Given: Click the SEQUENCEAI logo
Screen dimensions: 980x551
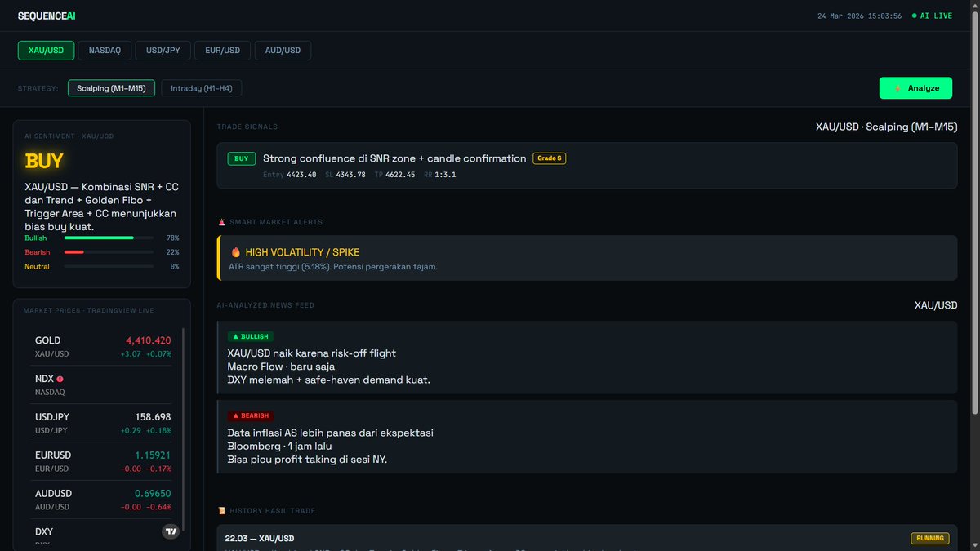Looking at the screenshot, I should point(47,16).
